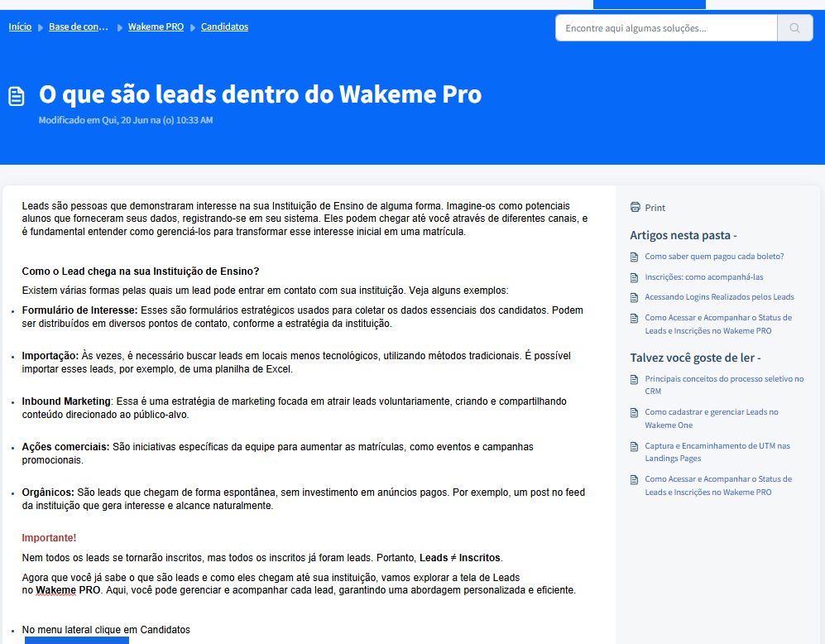Open 'Como Acessar e Acompanhar' link under Talvez você goste

click(x=718, y=486)
